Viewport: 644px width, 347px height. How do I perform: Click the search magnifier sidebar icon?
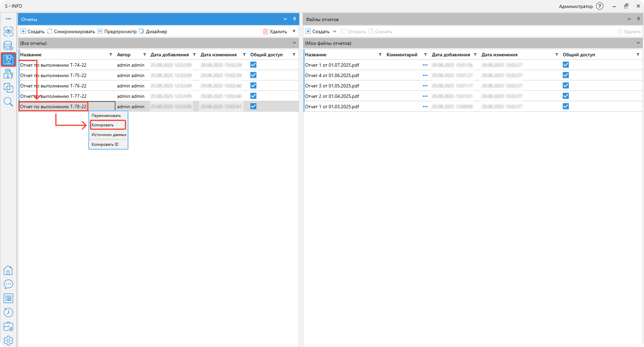click(x=8, y=102)
